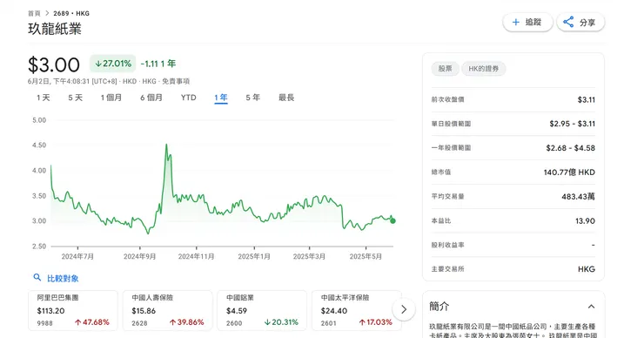Click the 單日股價範圍 row label
This screenshot has width=644, height=338.
tap(451, 124)
